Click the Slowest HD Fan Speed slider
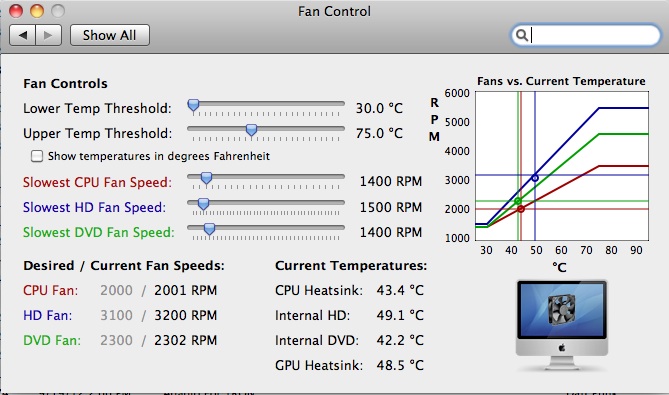Image resolution: width=669 pixels, height=395 pixels. pyautogui.click(x=266, y=204)
